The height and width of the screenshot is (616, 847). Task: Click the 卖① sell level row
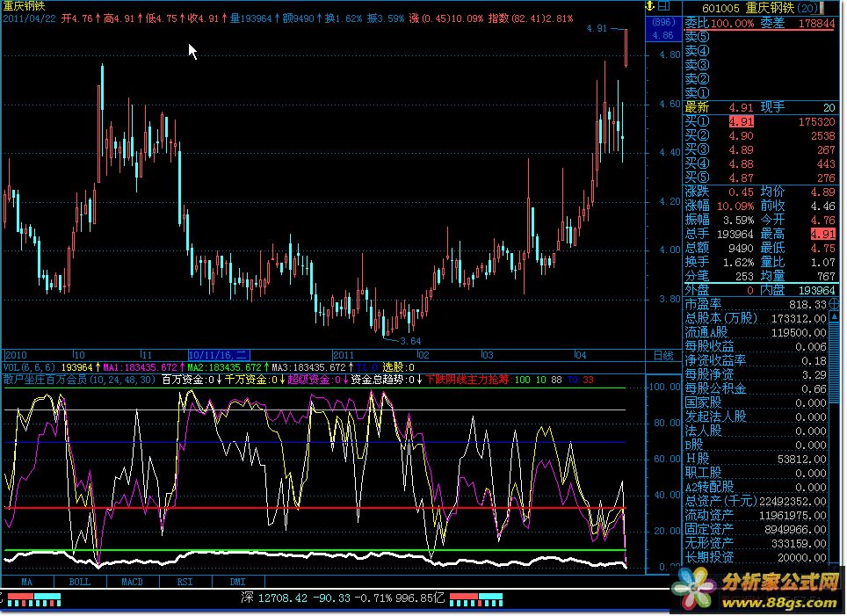(760, 93)
